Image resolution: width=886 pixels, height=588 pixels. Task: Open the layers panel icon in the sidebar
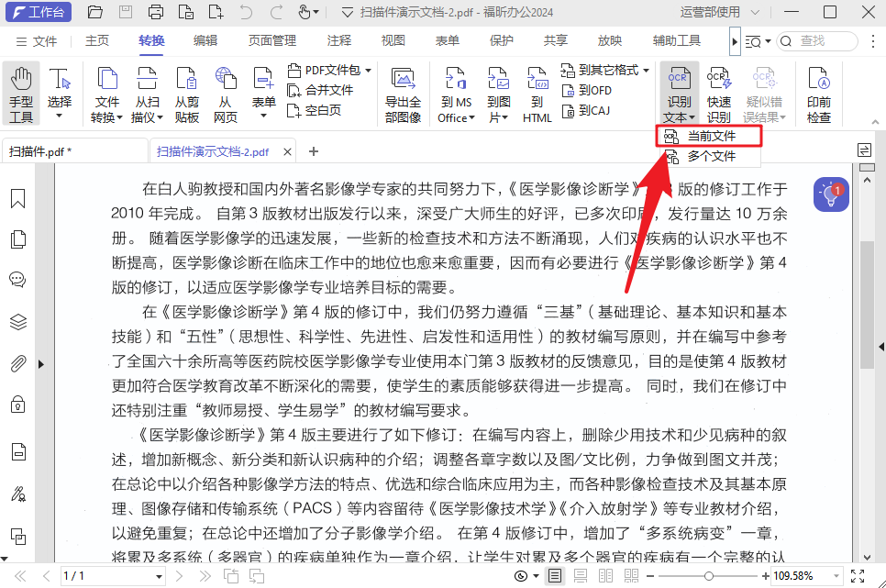(x=17, y=321)
